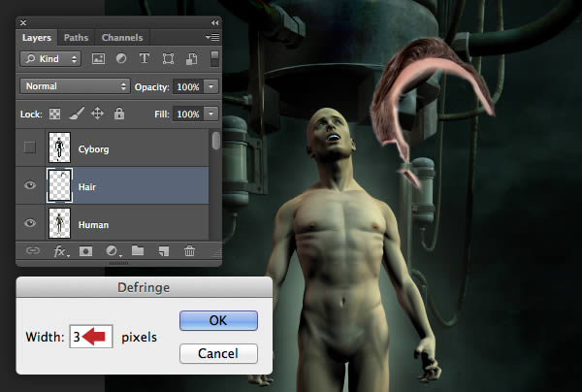Select the Human layer thumbnail

pos(59,223)
